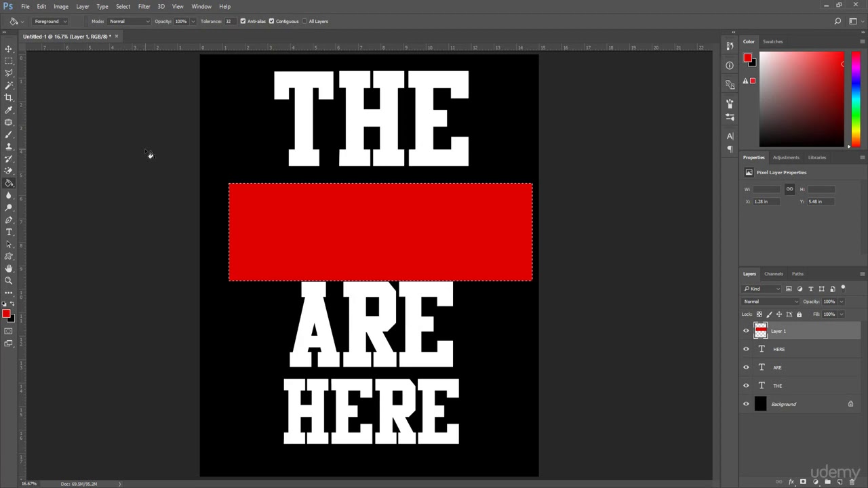Click the delete layer trash icon
Screen dimensions: 868x488
tap(852, 482)
